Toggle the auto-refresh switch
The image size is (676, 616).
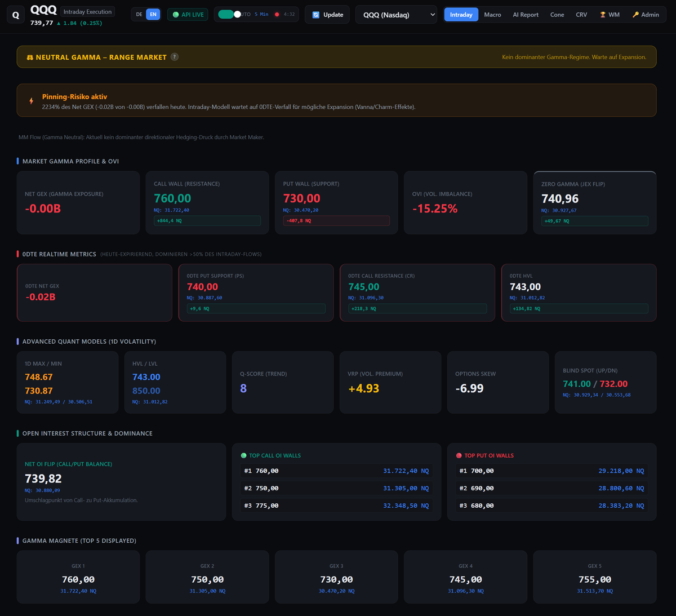coord(229,14)
